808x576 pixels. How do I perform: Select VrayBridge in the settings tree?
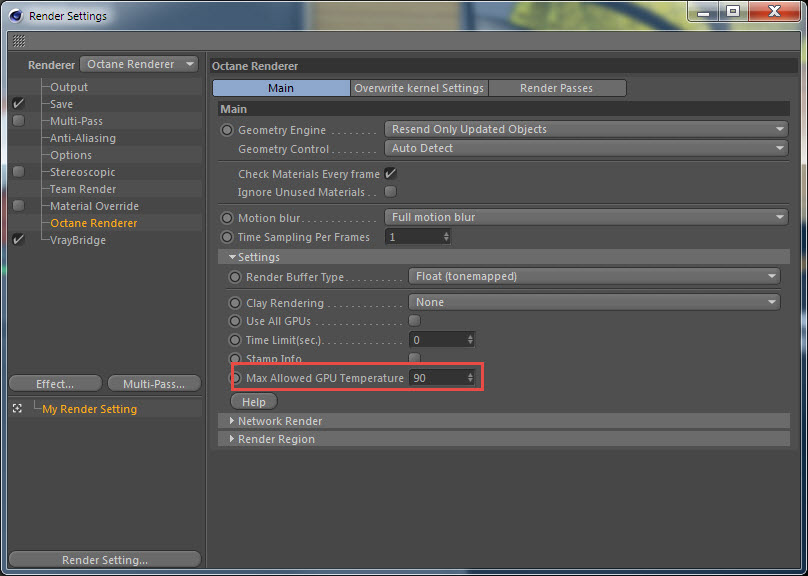78,240
